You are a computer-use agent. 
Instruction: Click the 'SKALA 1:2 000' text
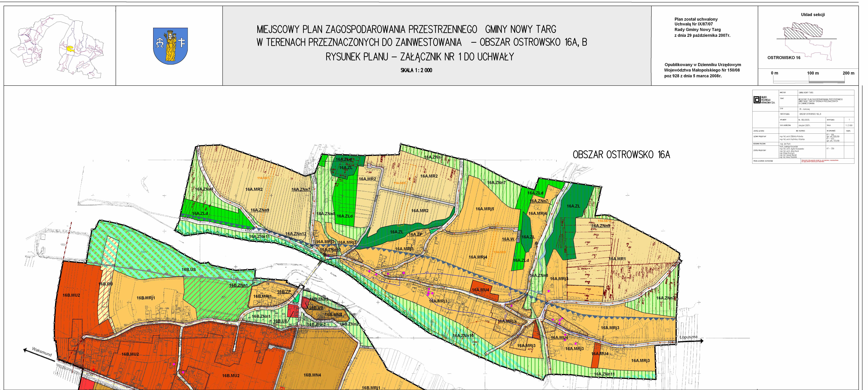pyautogui.click(x=416, y=70)
